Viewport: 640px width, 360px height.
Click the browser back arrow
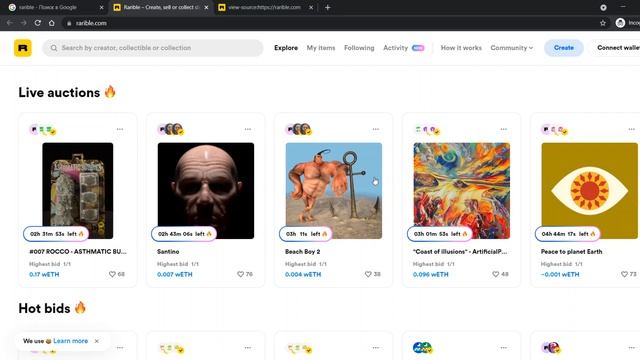click(9, 23)
